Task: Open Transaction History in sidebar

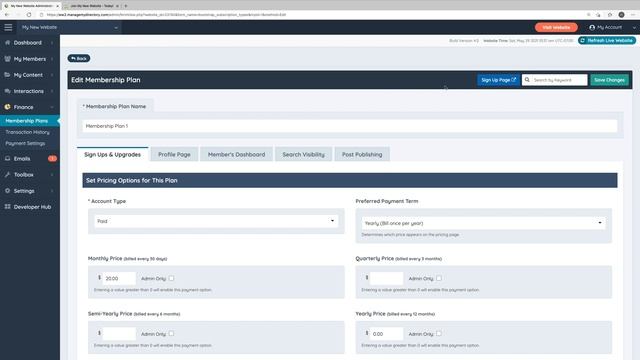Action: [x=27, y=132]
